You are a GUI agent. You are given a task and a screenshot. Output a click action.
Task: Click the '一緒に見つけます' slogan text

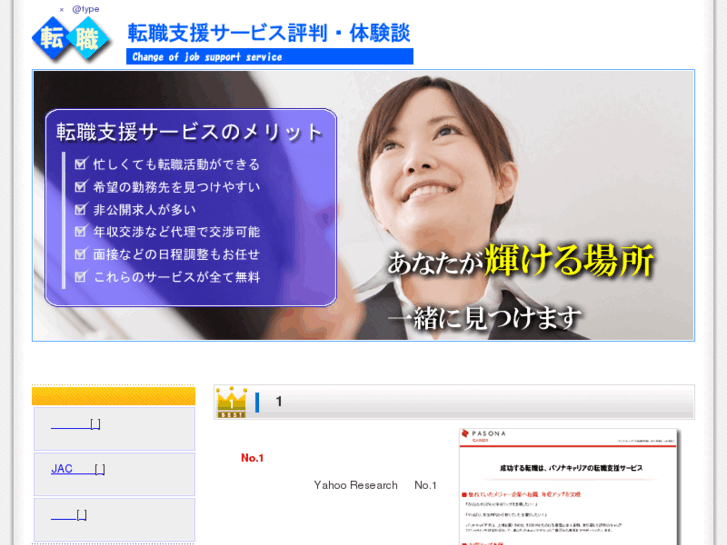(485, 318)
